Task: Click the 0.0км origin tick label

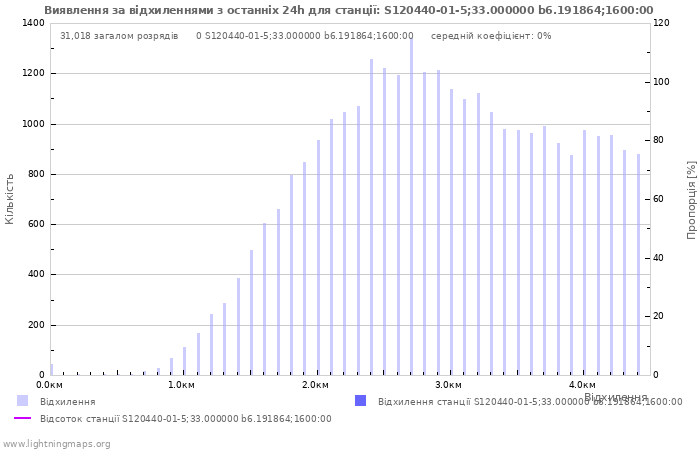Action: [50, 385]
